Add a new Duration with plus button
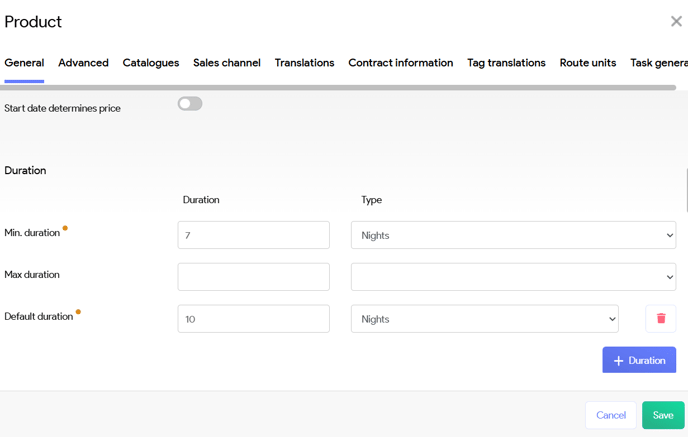The image size is (688, 437). tap(639, 360)
